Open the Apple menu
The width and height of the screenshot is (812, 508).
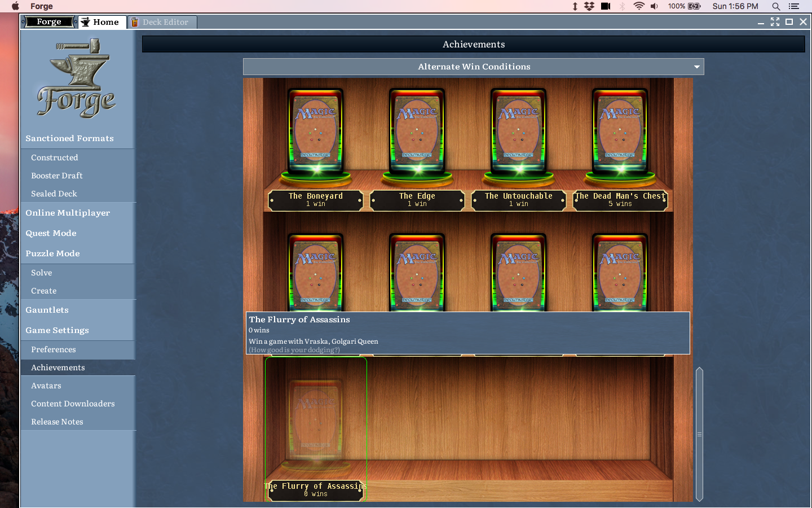pyautogui.click(x=15, y=6)
